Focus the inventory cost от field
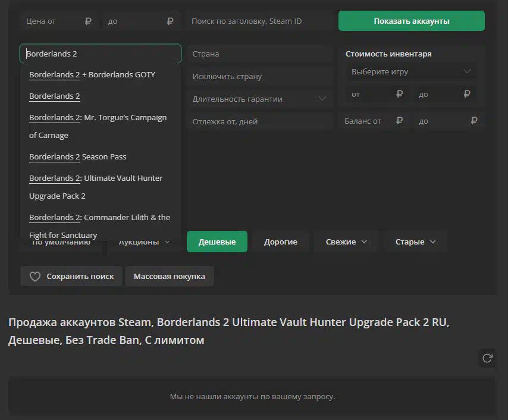 (376, 95)
